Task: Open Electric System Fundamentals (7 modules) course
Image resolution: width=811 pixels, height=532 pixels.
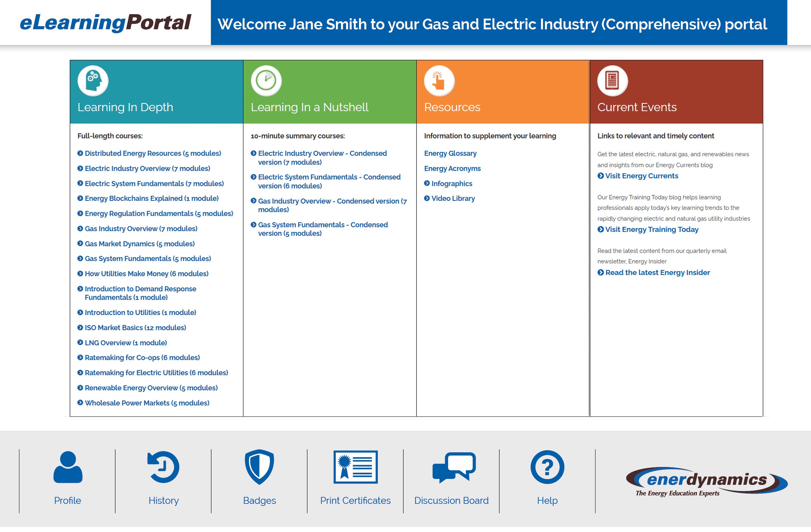Action: (154, 183)
